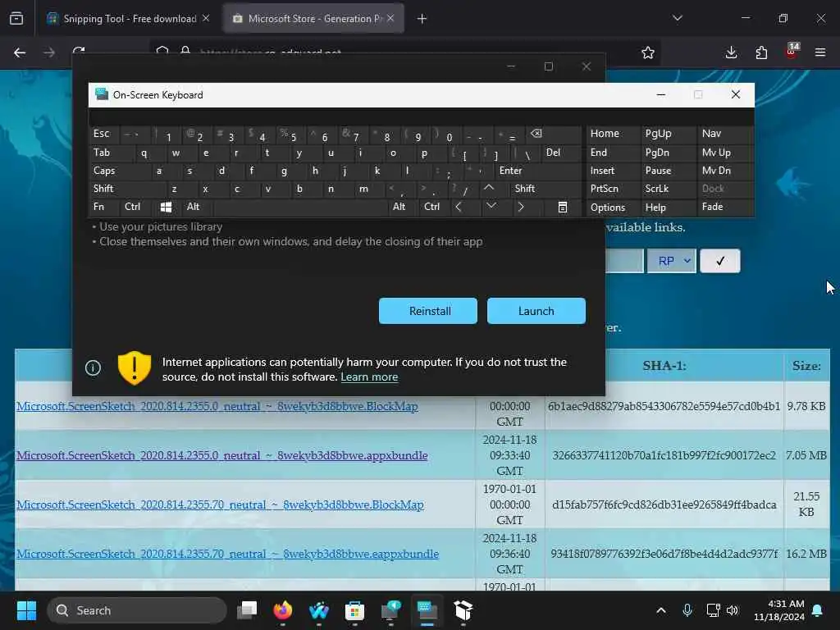This screenshot has width=840, height=630.
Task: Click the left arrow key on keyboard
Action: (459, 206)
